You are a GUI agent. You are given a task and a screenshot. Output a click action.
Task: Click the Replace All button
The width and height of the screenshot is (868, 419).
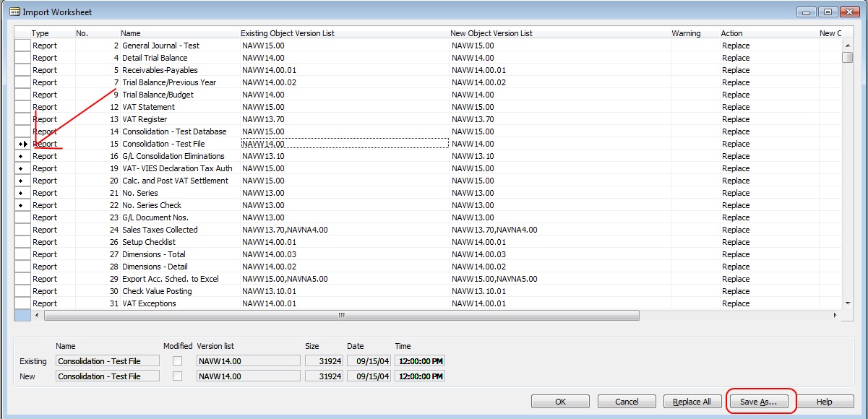tap(692, 402)
